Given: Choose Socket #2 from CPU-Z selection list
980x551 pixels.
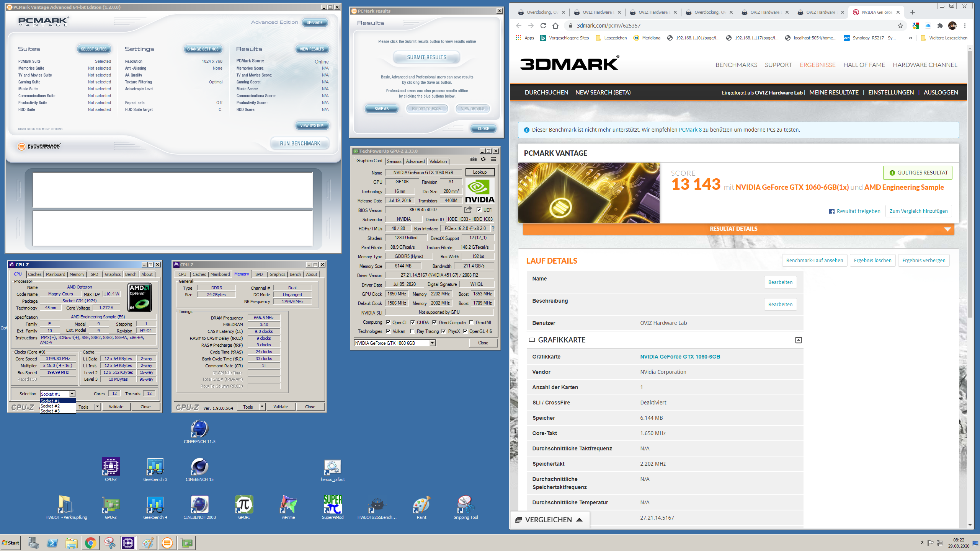Looking at the screenshot, I should (58, 406).
